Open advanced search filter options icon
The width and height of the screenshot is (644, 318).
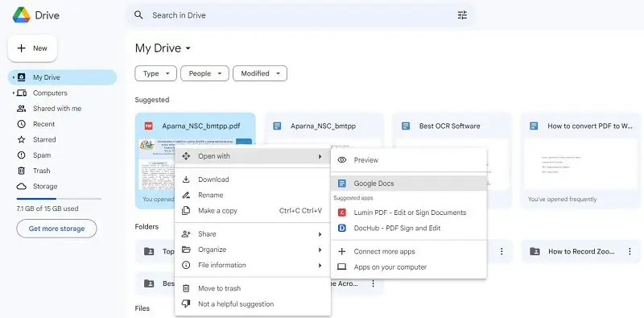coord(462,15)
